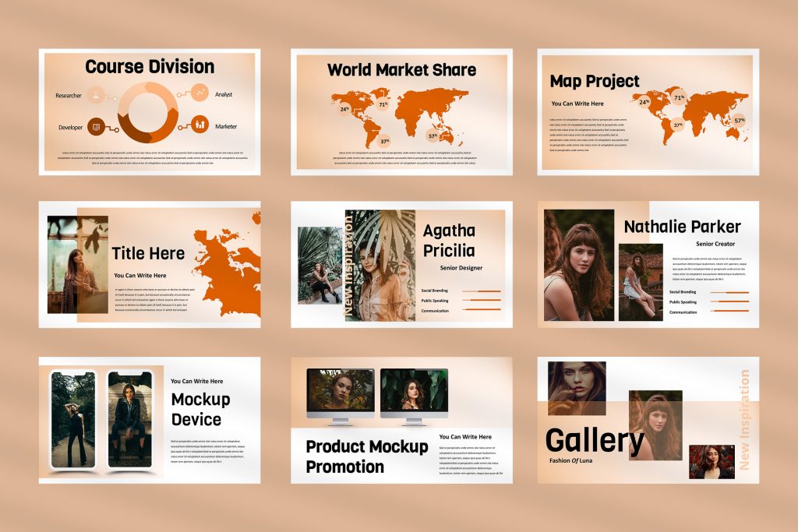The height and width of the screenshot is (532, 798).
Task: Click Agatha Pricilia's Social Branding skill bar
Action: coord(481,291)
